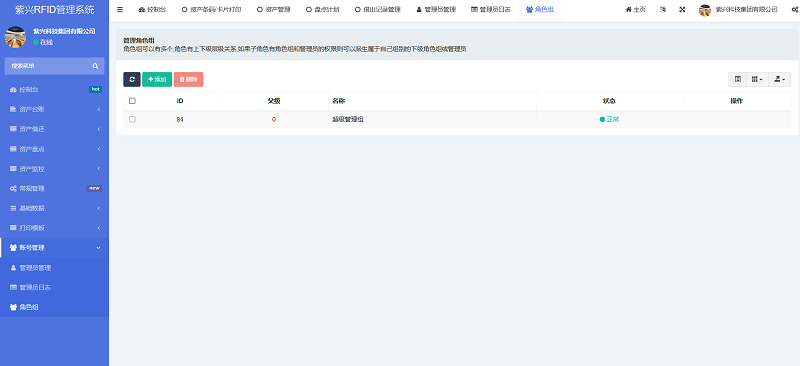Switch to the 借出记录管理 tab

(x=378, y=9)
